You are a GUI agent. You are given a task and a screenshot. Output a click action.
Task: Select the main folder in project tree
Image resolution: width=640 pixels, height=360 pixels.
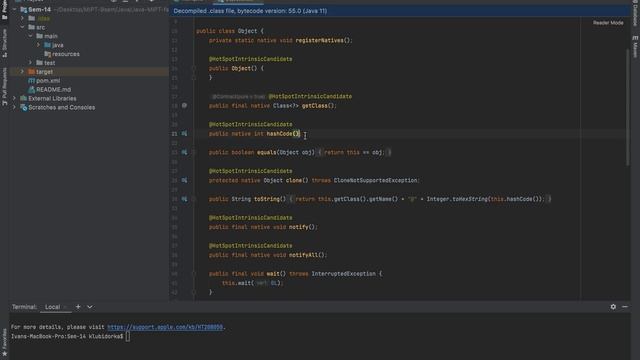tap(89, 36)
